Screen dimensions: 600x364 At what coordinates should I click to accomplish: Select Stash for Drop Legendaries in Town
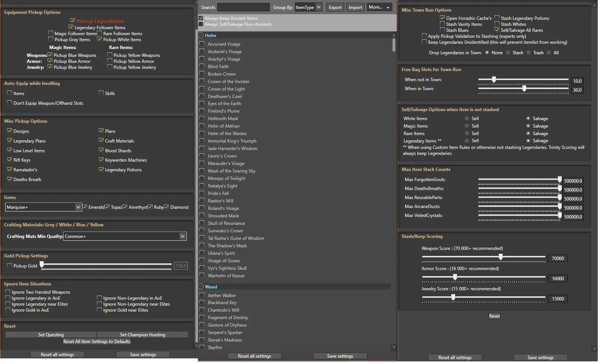(x=508, y=53)
